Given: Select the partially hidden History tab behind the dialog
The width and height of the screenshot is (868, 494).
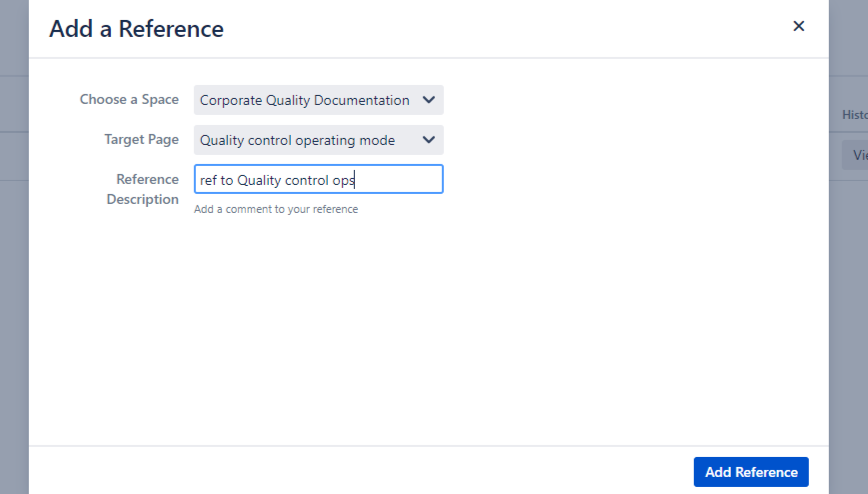Looking at the screenshot, I should tap(853, 115).
